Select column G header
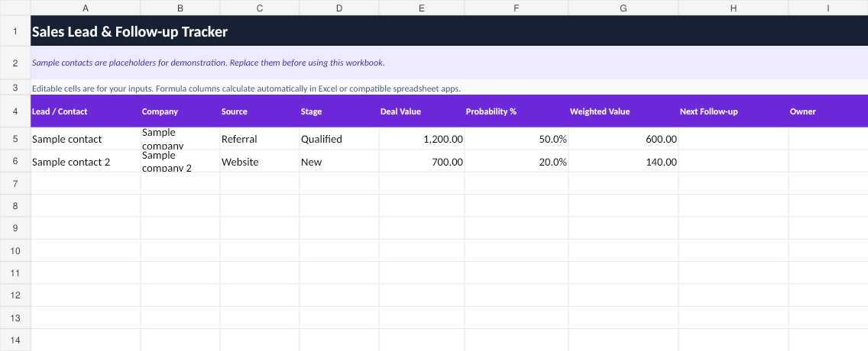The image size is (868, 351). click(x=623, y=8)
